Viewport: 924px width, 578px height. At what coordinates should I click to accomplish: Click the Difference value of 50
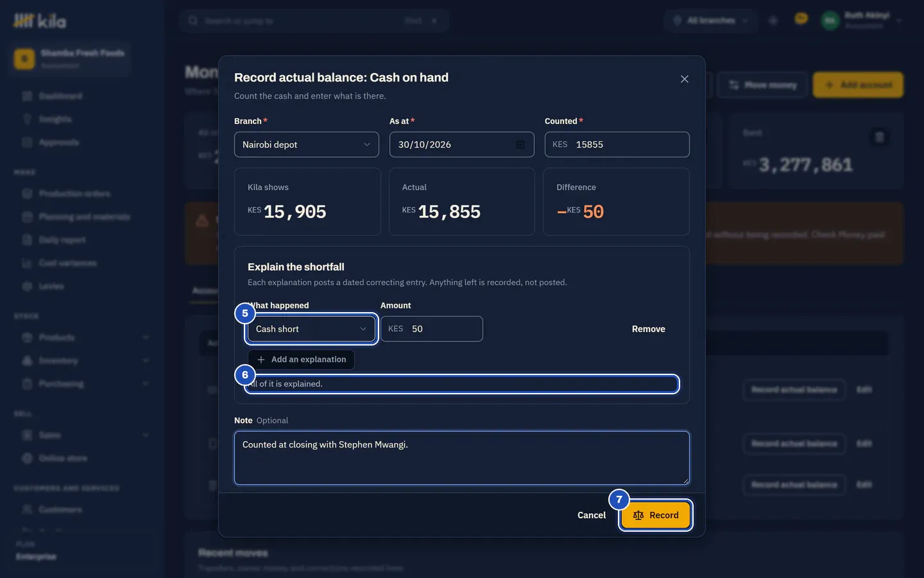581,211
